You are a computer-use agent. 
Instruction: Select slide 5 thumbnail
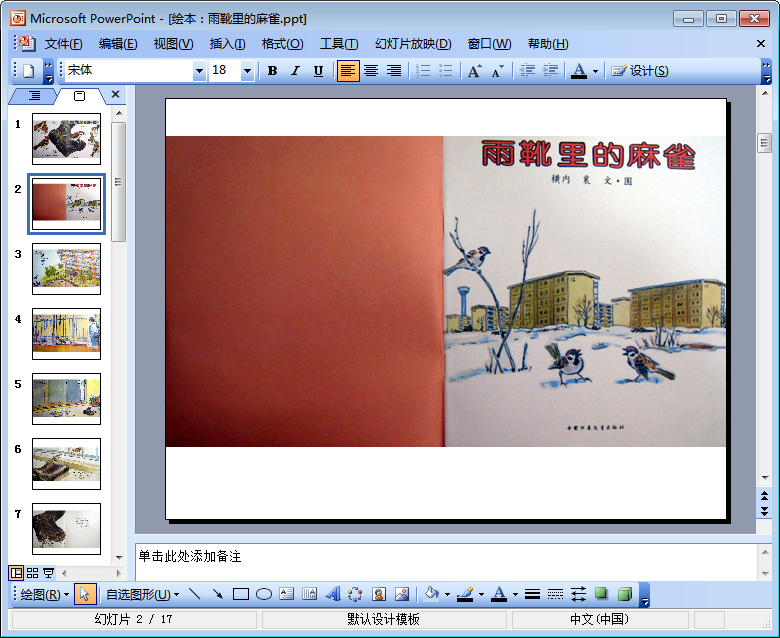[x=66, y=399]
